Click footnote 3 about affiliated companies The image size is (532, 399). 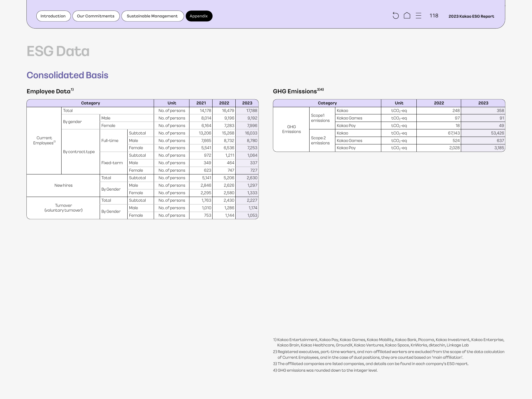[371, 364]
